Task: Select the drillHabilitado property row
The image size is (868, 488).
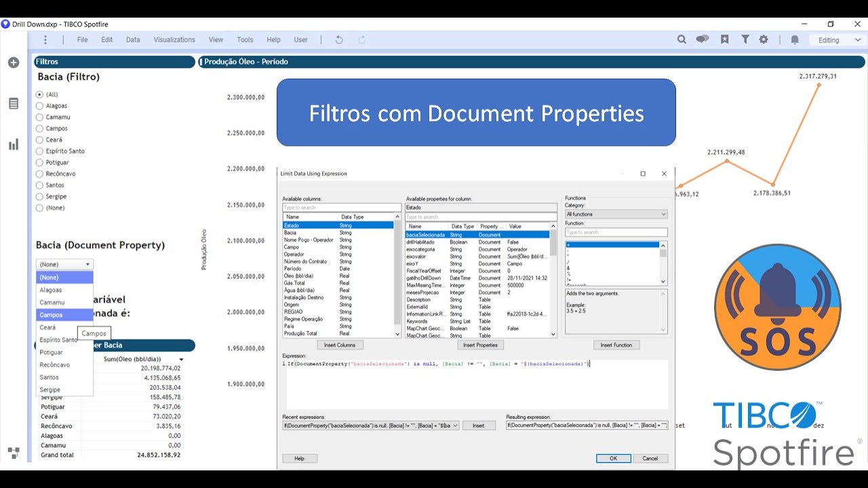Action: [477, 242]
